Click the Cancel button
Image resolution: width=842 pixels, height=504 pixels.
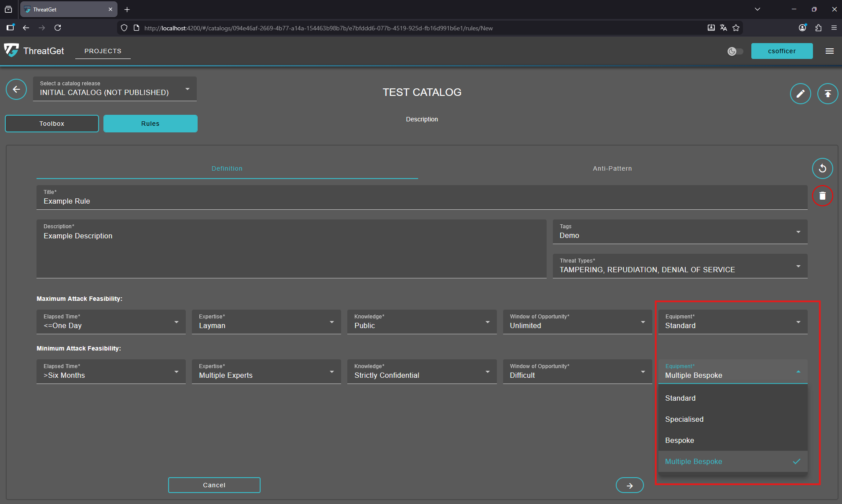214,485
